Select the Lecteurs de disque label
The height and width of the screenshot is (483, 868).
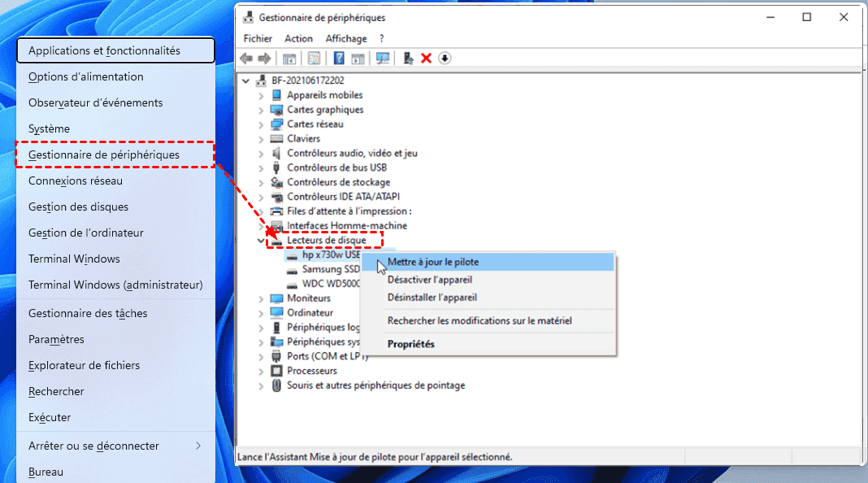coord(327,241)
